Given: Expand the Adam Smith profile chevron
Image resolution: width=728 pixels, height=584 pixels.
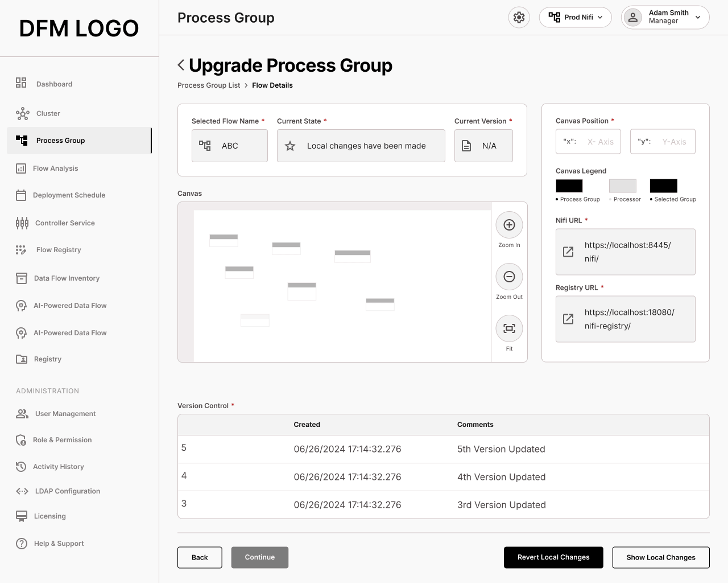Looking at the screenshot, I should coord(698,17).
